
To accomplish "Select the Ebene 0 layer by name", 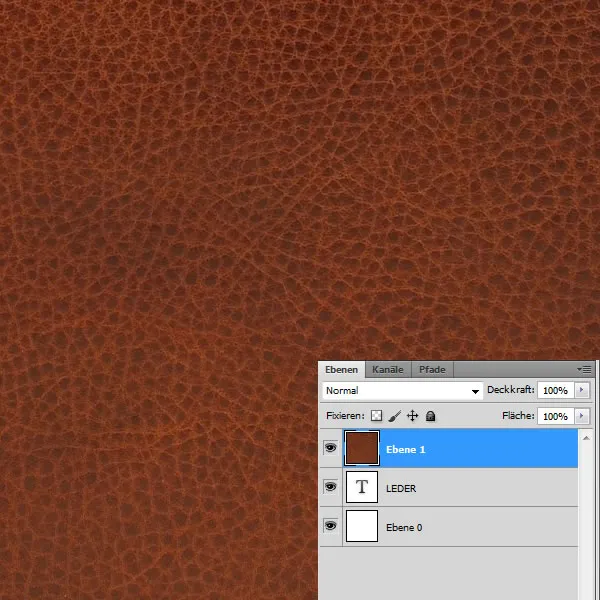I will click(404, 527).
